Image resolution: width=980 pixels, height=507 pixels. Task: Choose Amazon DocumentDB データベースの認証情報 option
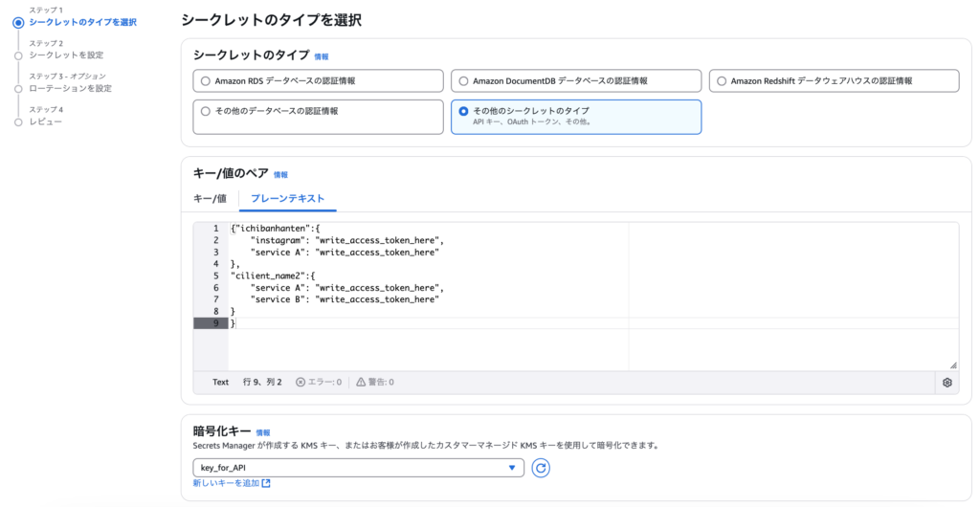463,81
